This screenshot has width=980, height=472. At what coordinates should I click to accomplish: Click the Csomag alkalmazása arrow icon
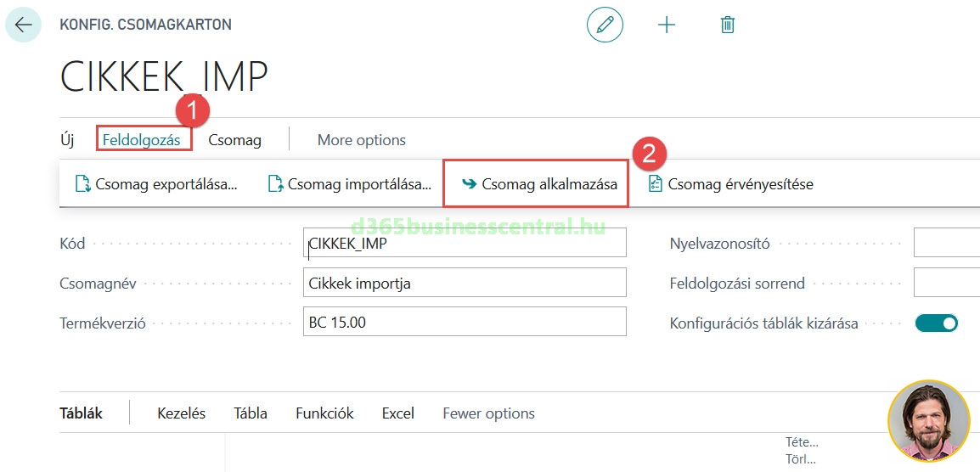point(468,183)
